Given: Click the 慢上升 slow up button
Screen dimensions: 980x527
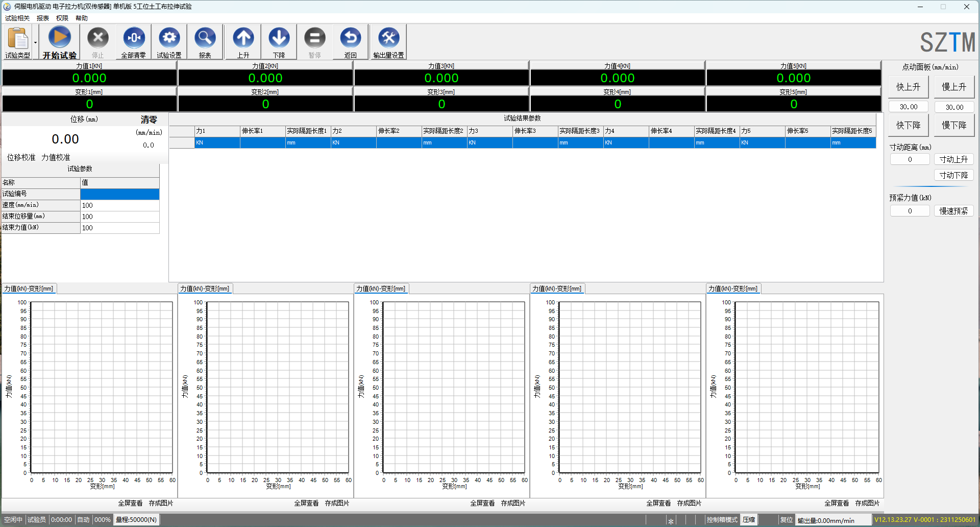Looking at the screenshot, I should click(954, 87).
